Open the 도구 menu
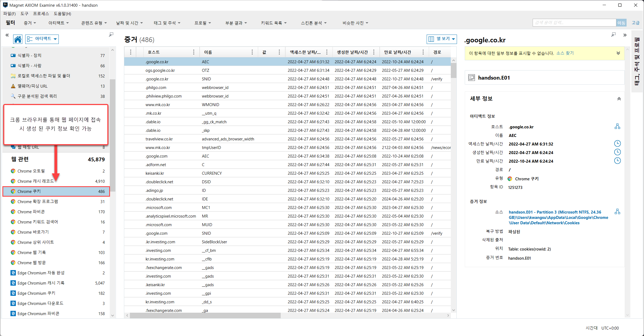The image size is (644, 336). click(24, 14)
